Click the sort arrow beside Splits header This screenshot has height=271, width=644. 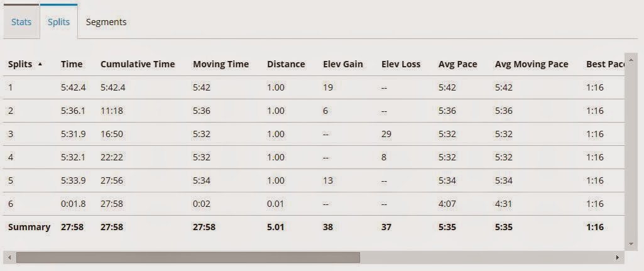pyautogui.click(x=41, y=64)
